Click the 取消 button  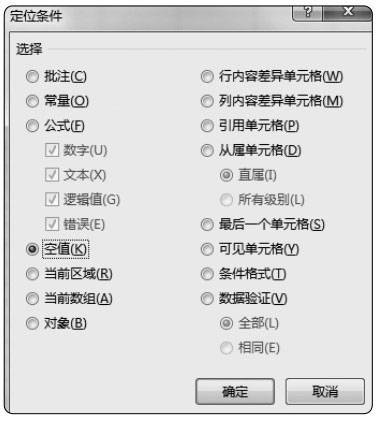(325, 392)
